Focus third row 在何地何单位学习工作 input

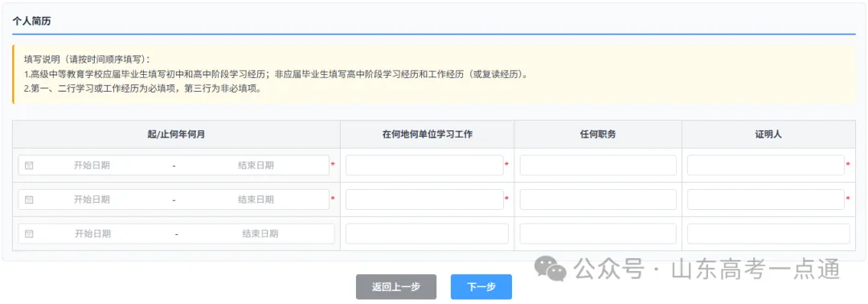coord(427,234)
